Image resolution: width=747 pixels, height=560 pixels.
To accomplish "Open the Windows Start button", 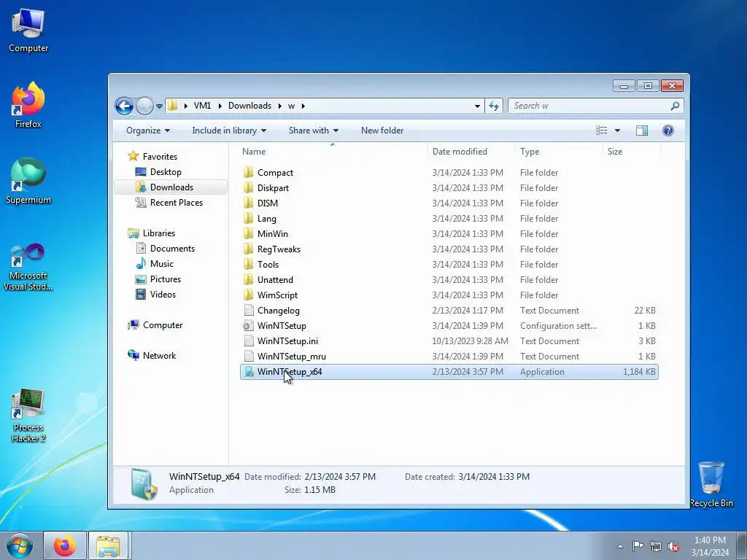I will (20, 545).
